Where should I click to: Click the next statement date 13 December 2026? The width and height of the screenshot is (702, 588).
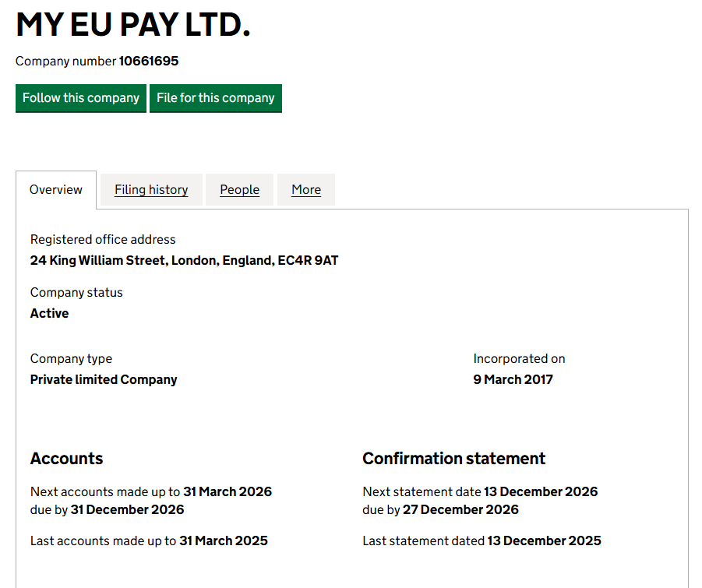[541, 491]
